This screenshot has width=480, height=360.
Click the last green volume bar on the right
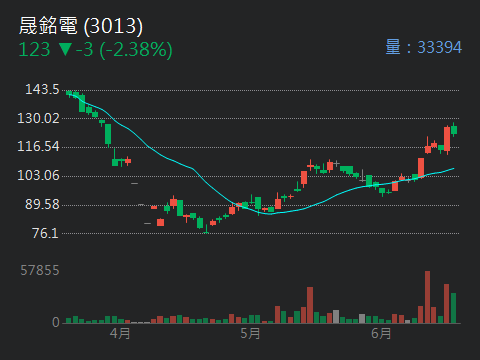pos(453,308)
